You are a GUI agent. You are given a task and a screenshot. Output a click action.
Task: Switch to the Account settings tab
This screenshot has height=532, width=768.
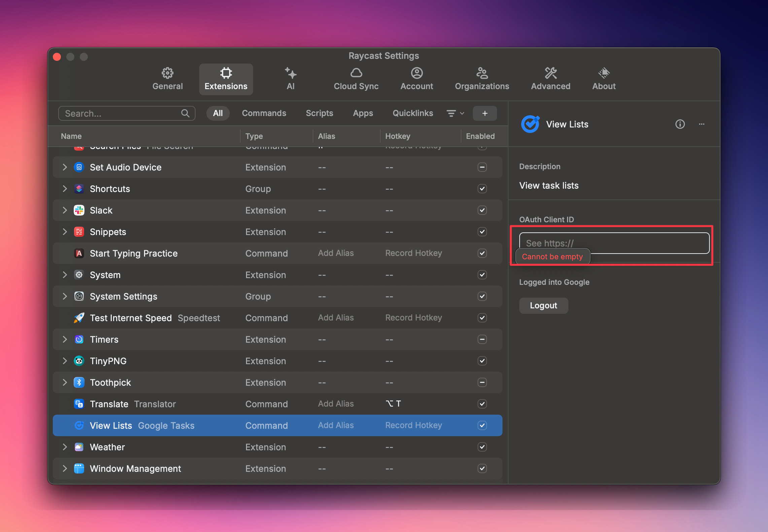417,79
